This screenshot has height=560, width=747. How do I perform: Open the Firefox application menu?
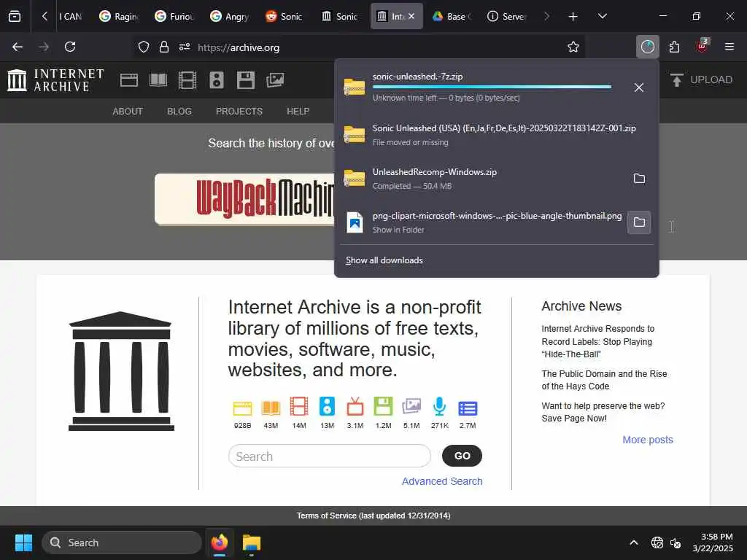(729, 47)
